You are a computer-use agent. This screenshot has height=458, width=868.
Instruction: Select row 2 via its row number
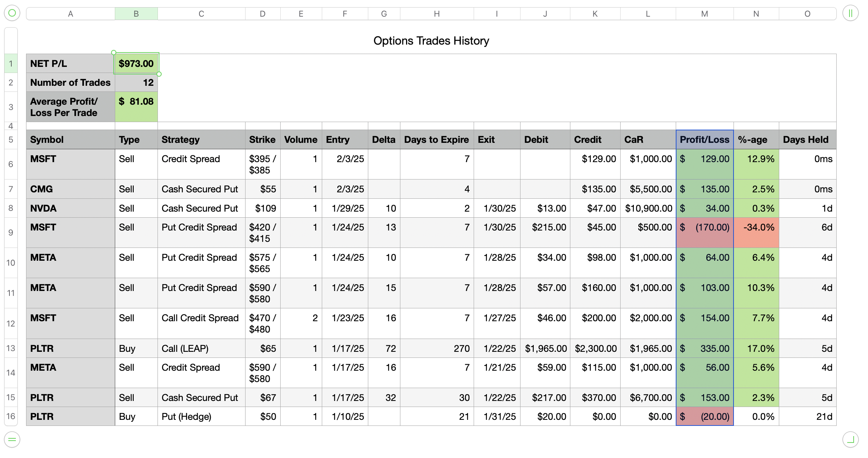click(x=11, y=82)
